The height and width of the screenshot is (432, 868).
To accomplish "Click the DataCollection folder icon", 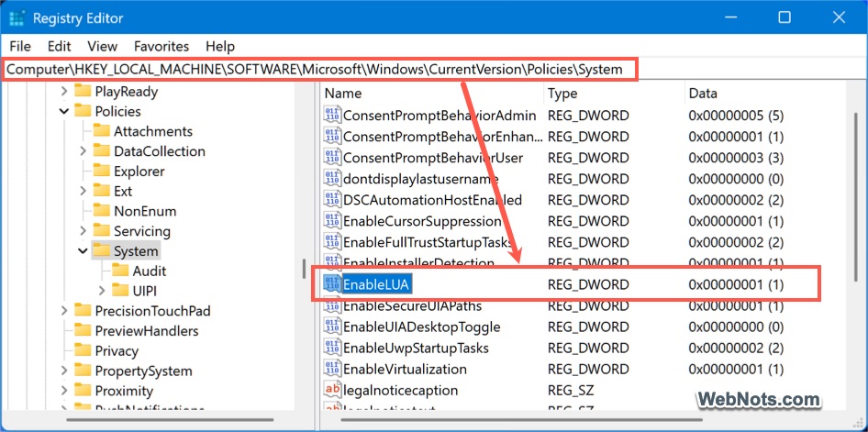I will (x=101, y=150).
